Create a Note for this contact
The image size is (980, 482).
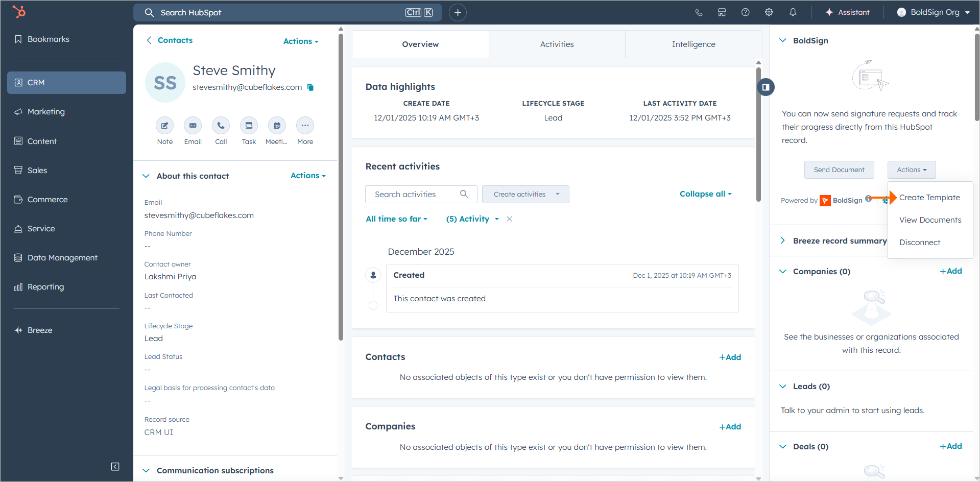(x=164, y=126)
